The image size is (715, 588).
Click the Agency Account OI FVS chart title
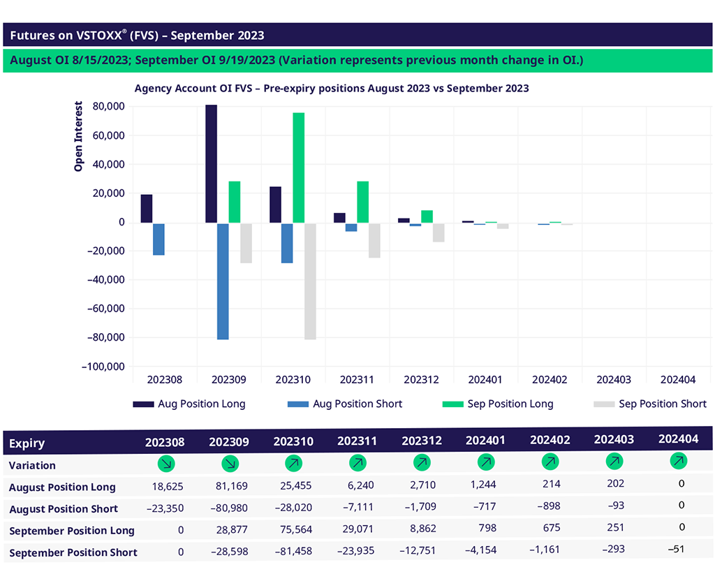[332, 89]
